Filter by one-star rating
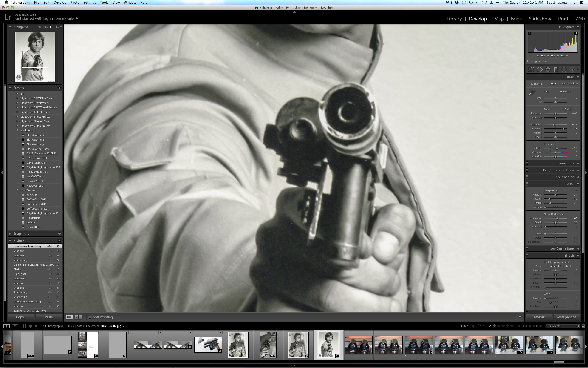Viewport: 588px width, 368px height. (x=494, y=326)
